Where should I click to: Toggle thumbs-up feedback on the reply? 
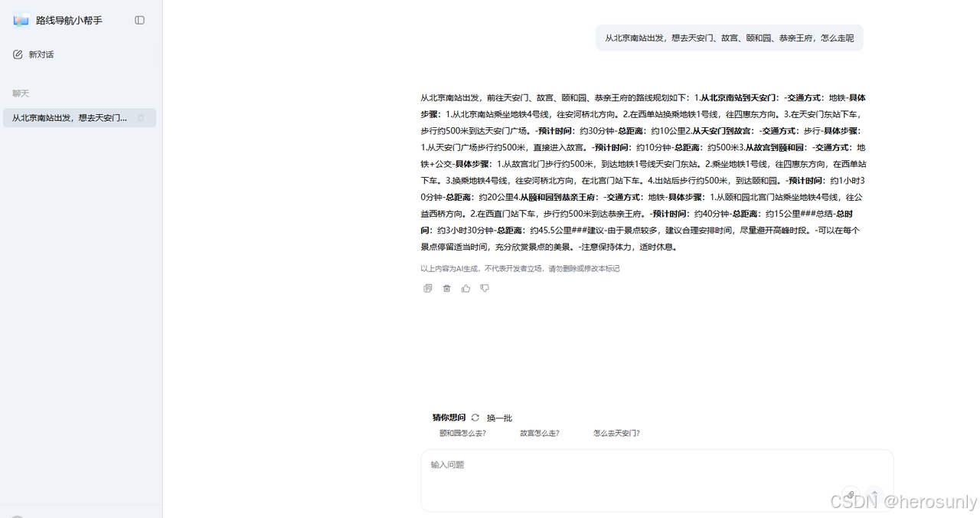click(465, 287)
